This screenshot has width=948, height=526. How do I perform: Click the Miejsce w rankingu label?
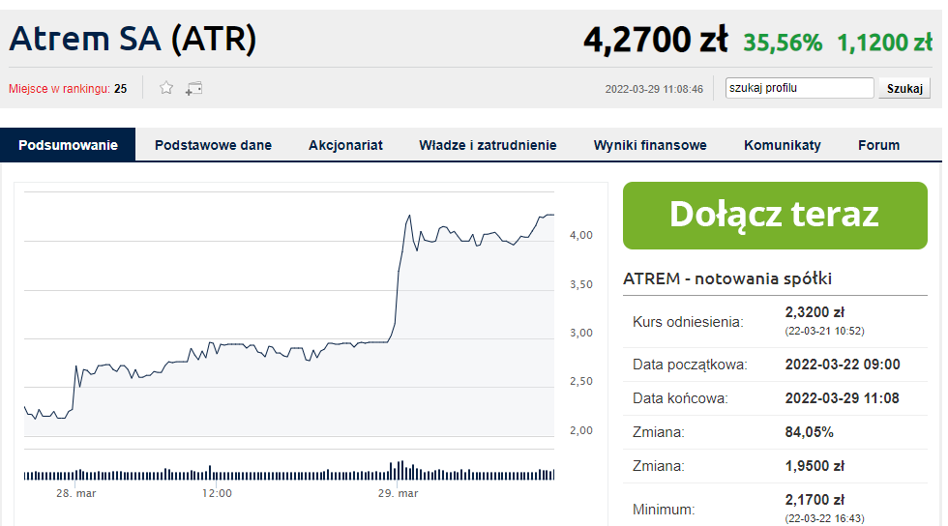[x=59, y=89]
